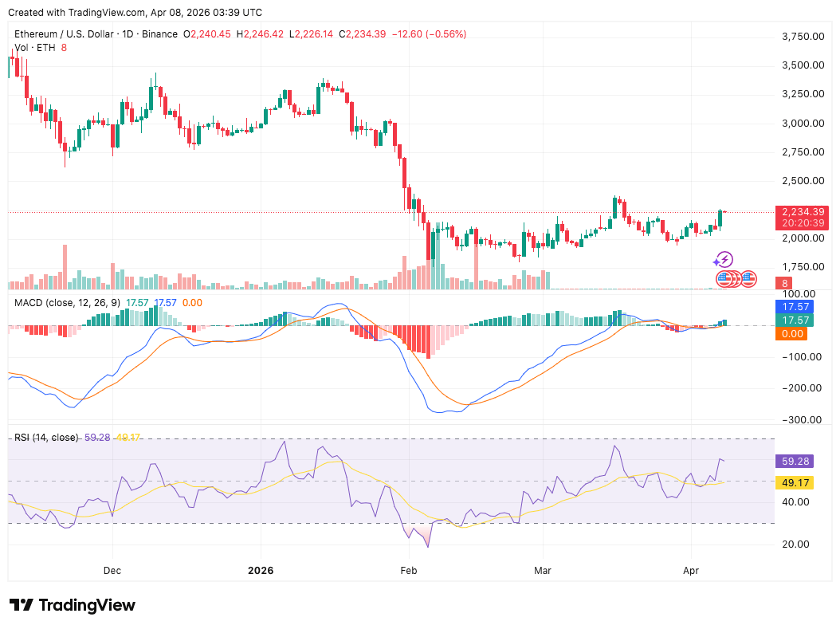Click the purple RSI value label 59.28
The image size is (840, 629).
tap(795, 461)
